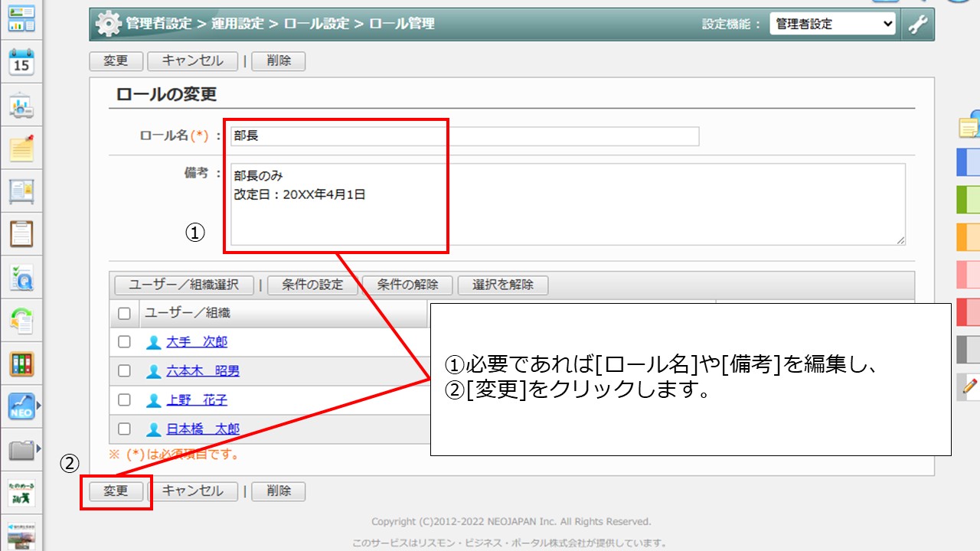Click the pencil edit icon on right
The image size is (980, 551).
(969, 387)
